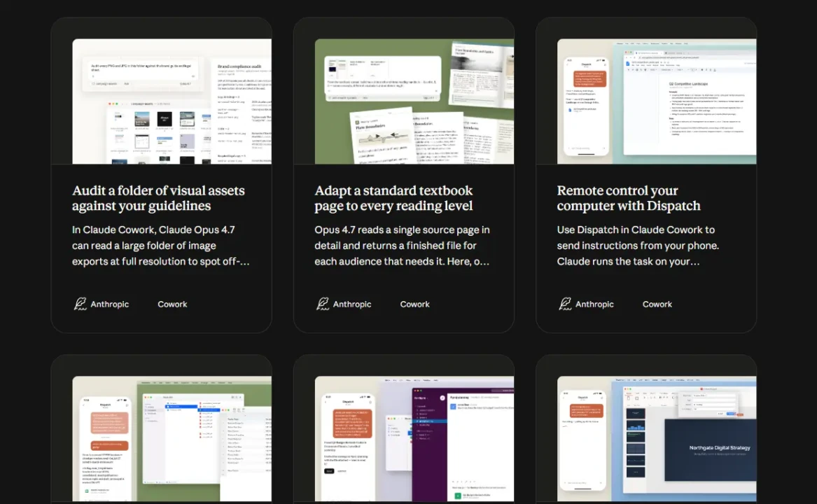817x504 pixels.
Task: Click the Anthropic logo icon in the Dispatch card
Action: (565, 304)
